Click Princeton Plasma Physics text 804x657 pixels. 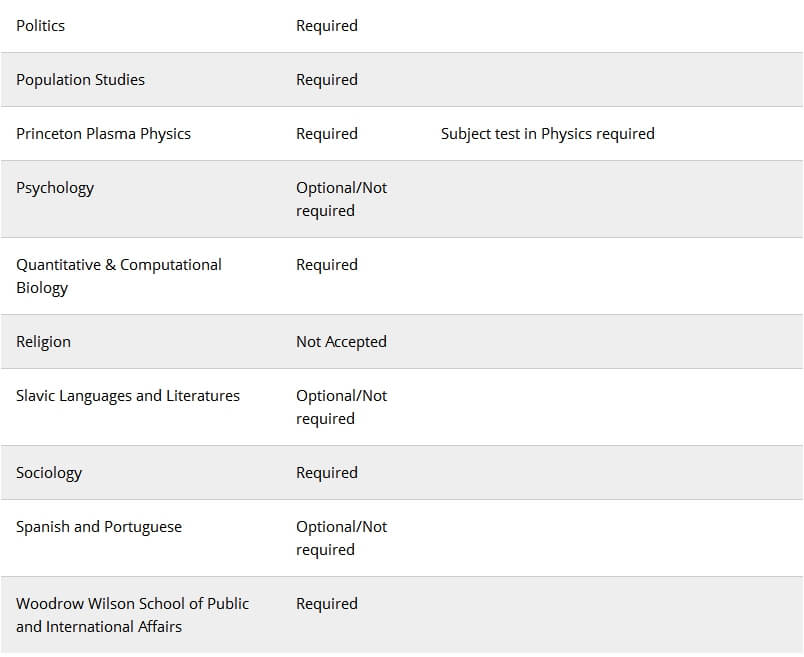104,134
